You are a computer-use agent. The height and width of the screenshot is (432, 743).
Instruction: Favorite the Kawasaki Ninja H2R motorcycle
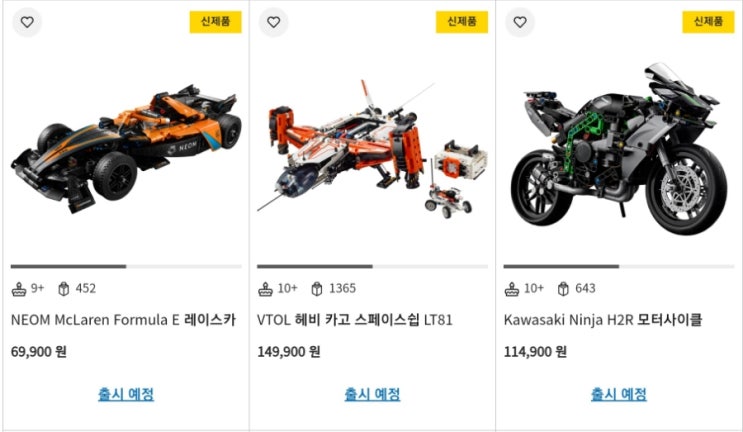[x=520, y=22]
